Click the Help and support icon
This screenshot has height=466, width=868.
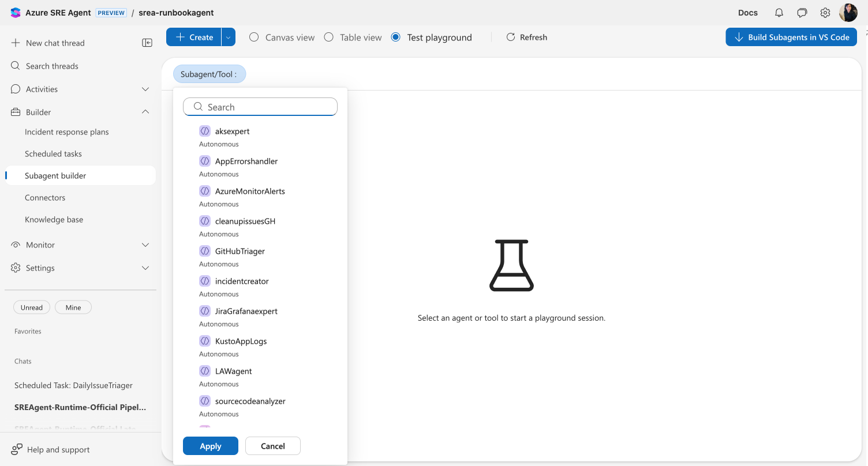[x=17, y=449]
